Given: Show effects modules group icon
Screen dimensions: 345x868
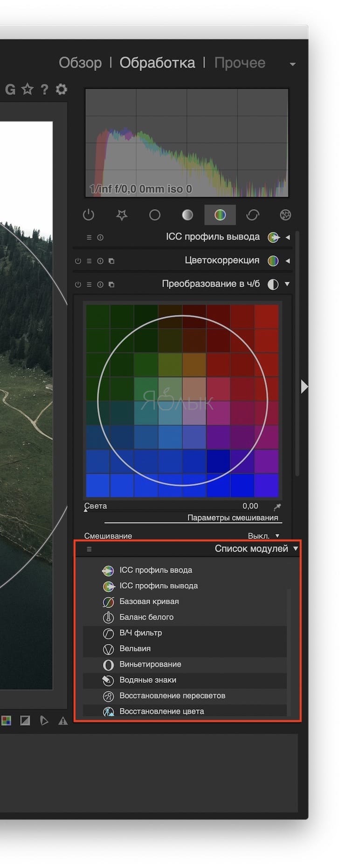Looking at the screenshot, I should coord(285,215).
